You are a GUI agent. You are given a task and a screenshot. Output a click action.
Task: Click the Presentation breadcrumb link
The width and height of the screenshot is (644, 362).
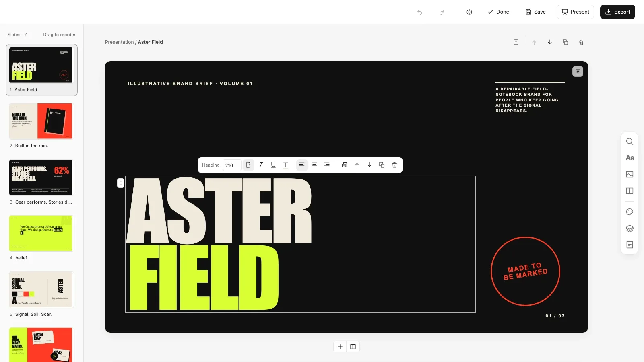119,42
